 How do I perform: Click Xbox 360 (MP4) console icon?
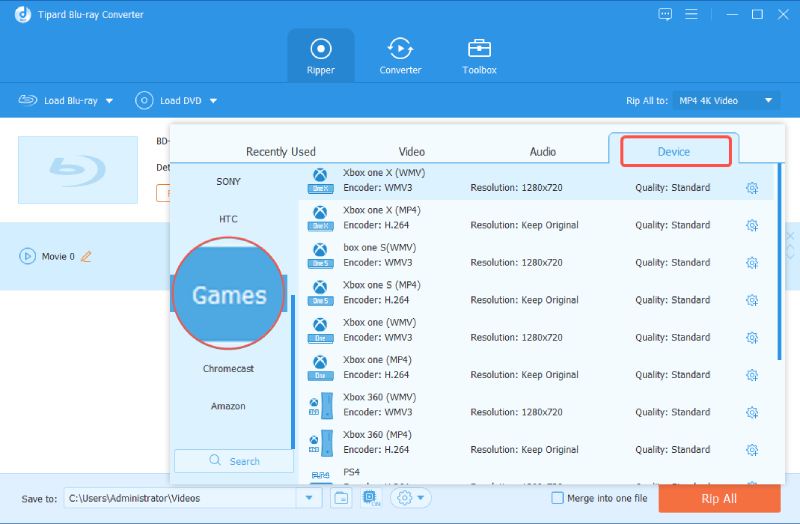[x=320, y=442]
